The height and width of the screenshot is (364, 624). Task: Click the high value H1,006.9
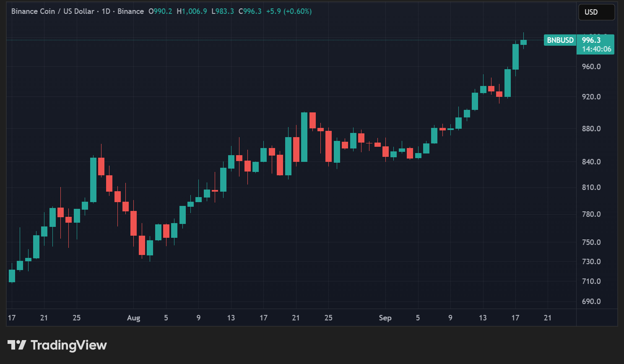[x=192, y=11]
